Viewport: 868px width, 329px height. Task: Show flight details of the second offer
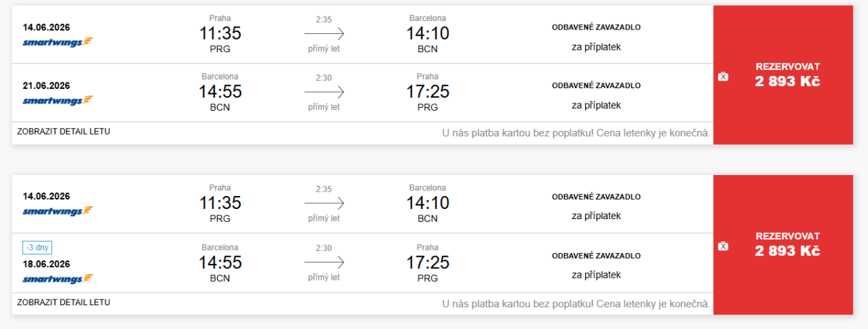[64, 302]
